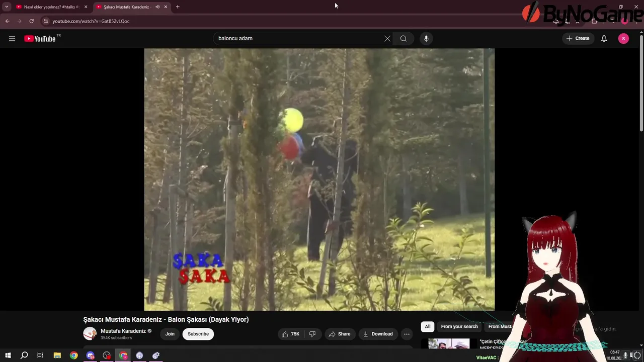Screen dimensions: 644x362
Task: Click the video player to pause
Action: 319,179
